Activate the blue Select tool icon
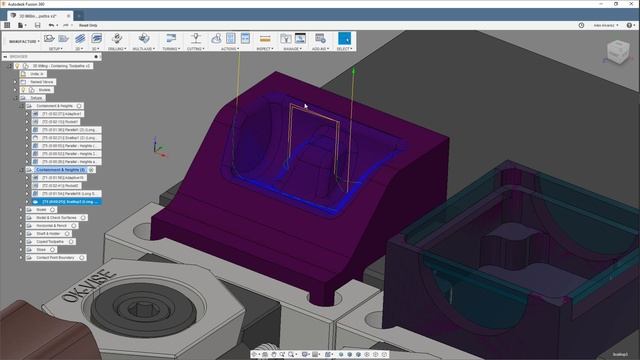The image size is (640, 360). [344, 38]
